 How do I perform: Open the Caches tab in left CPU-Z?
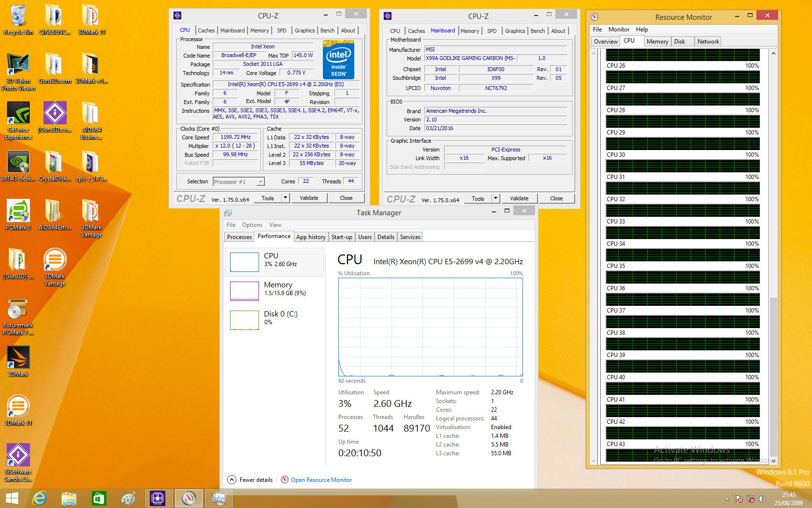[x=206, y=30]
